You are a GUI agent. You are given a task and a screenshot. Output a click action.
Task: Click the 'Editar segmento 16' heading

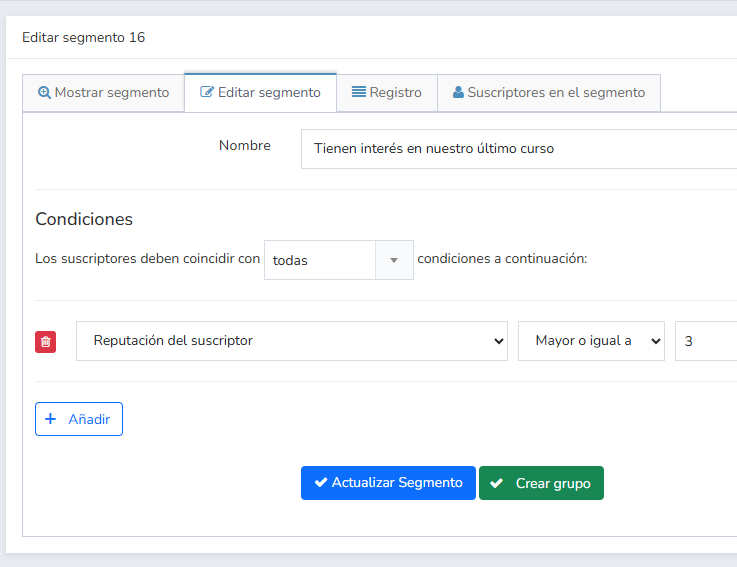84,38
